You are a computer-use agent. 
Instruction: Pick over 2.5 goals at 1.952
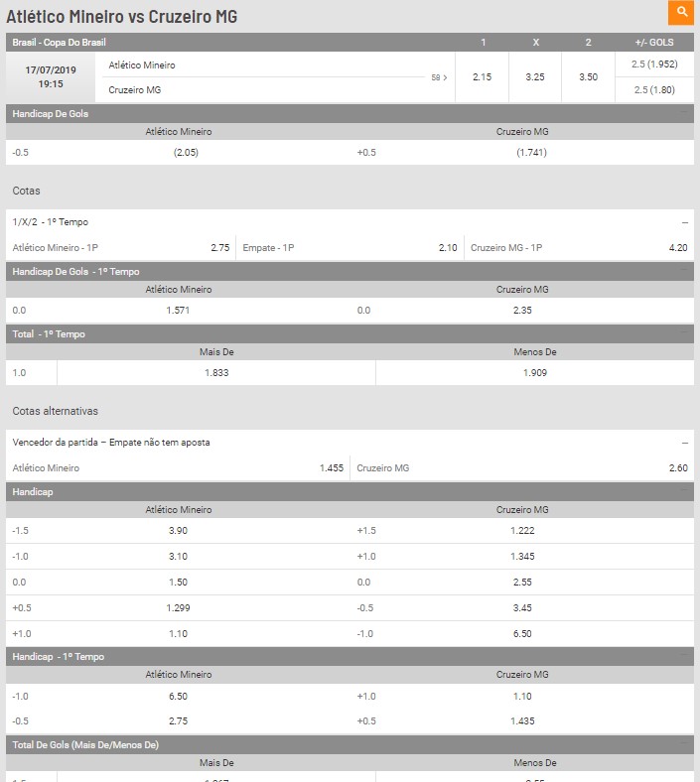coord(654,65)
